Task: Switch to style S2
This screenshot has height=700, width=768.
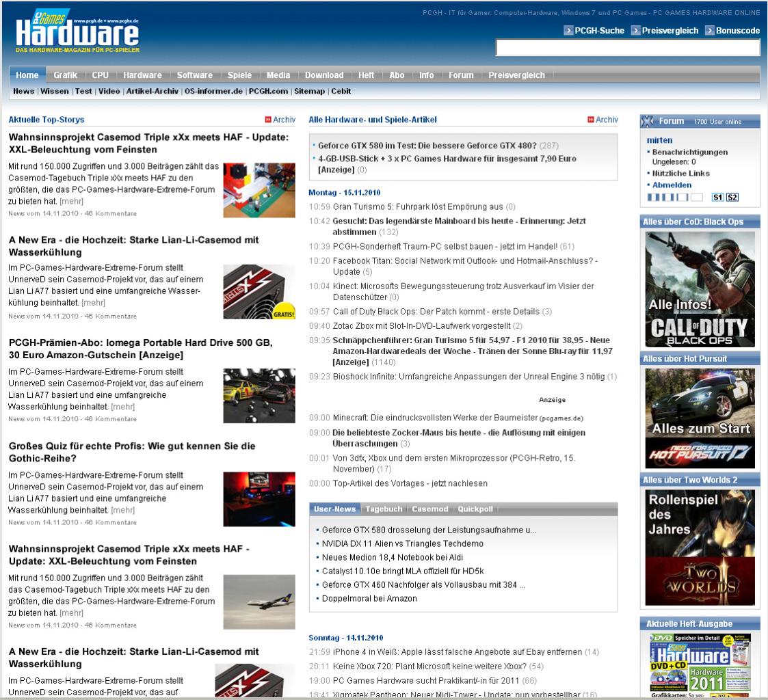Action: click(732, 198)
